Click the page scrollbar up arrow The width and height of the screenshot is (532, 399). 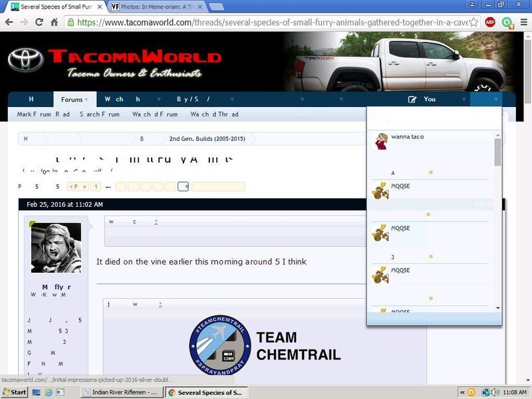(528, 36)
